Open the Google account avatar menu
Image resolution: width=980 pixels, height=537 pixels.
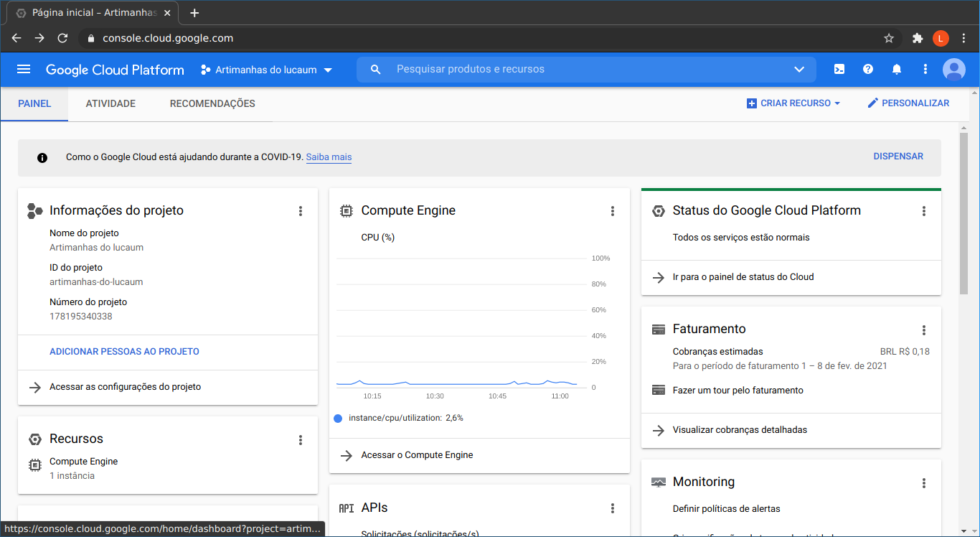pyautogui.click(x=953, y=69)
